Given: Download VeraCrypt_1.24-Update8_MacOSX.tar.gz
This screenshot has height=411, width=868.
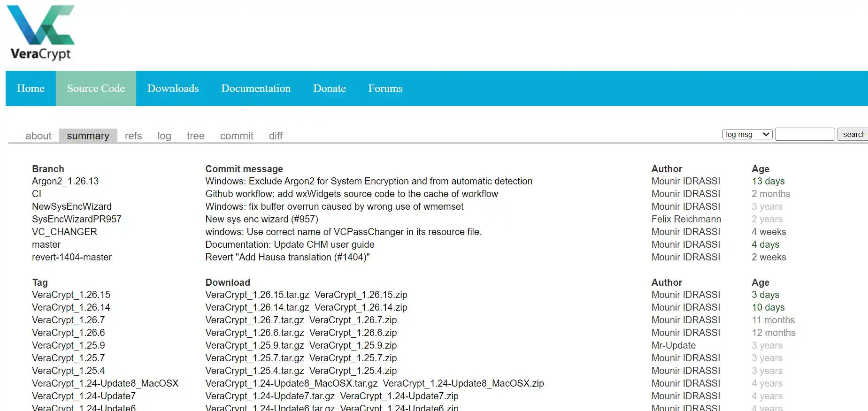Looking at the screenshot, I should (x=292, y=383).
